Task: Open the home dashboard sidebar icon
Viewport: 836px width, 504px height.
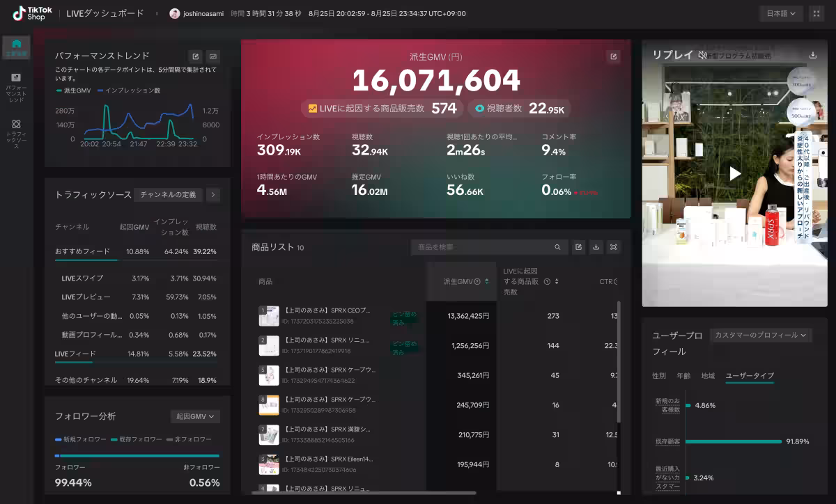Action: click(16, 47)
